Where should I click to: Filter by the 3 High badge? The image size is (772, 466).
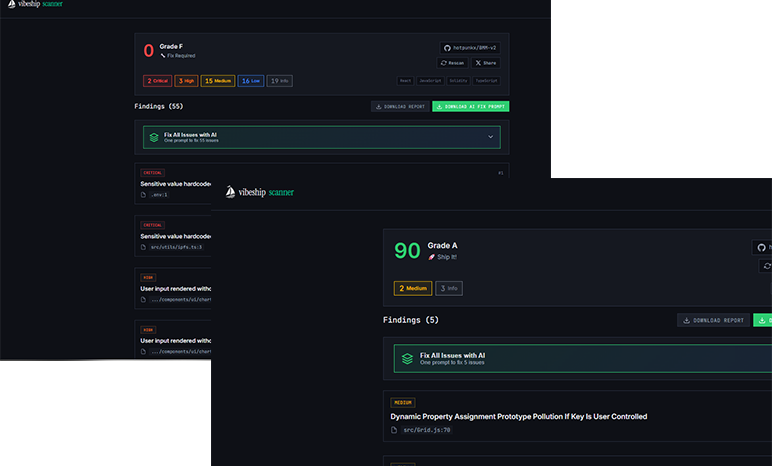pos(186,81)
